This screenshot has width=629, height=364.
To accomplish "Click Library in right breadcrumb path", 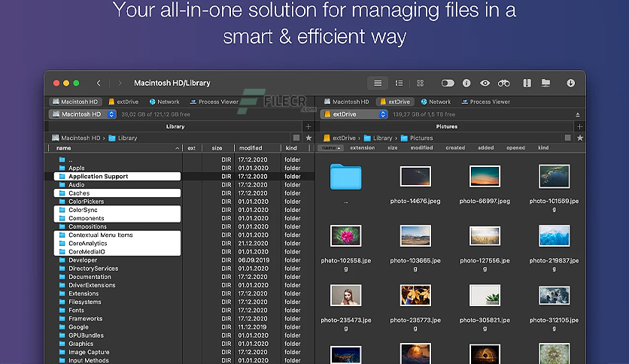I will click(x=378, y=138).
